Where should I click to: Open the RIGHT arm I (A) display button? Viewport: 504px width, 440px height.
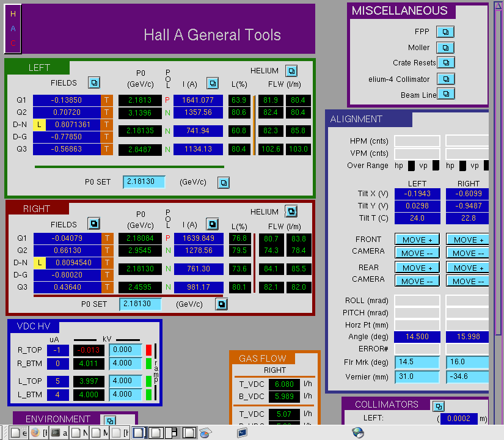pyautogui.click(x=213, y=224)
